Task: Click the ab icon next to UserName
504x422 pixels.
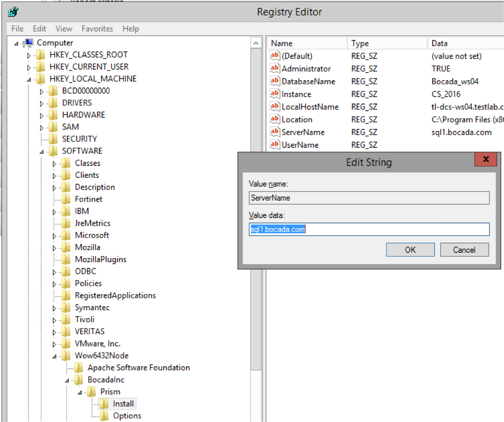Action: coord(274,145)
